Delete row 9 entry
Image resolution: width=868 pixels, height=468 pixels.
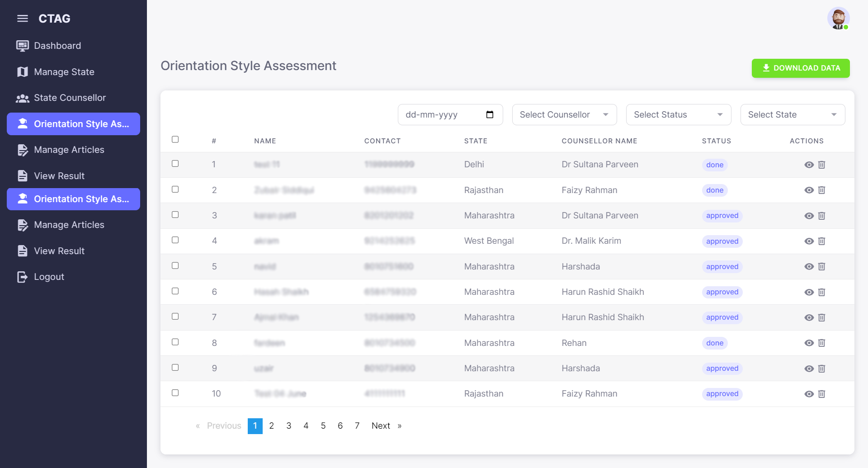(x=822, y=369)
